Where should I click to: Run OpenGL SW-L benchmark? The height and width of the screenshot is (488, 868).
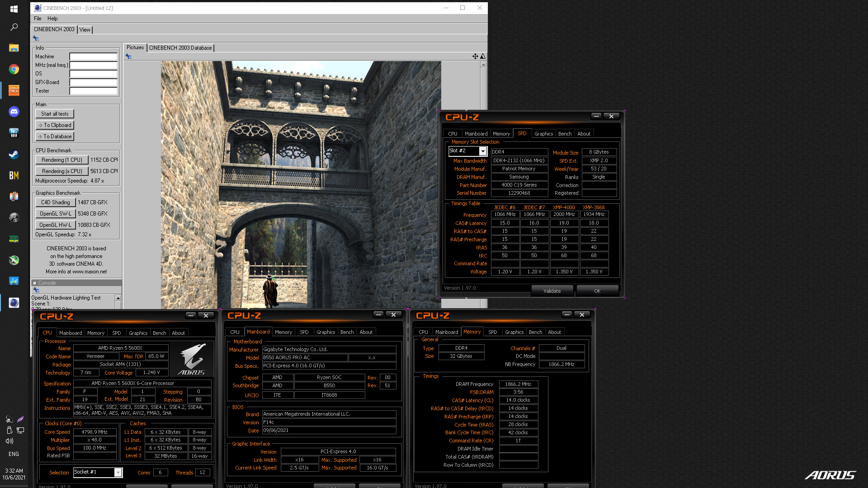(x=55, y=214)
